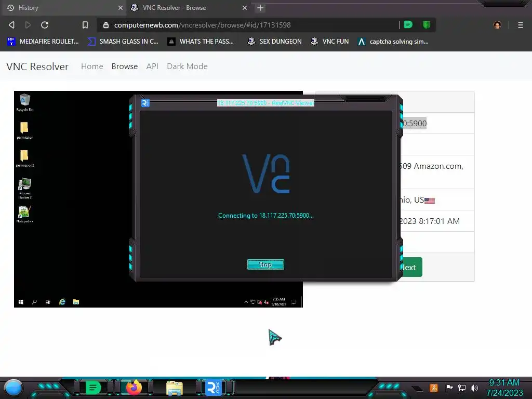The width and height of the screenshot is (532, 399).
Task: Click the padlock site security icon
Action: click(x=106, y=25)
